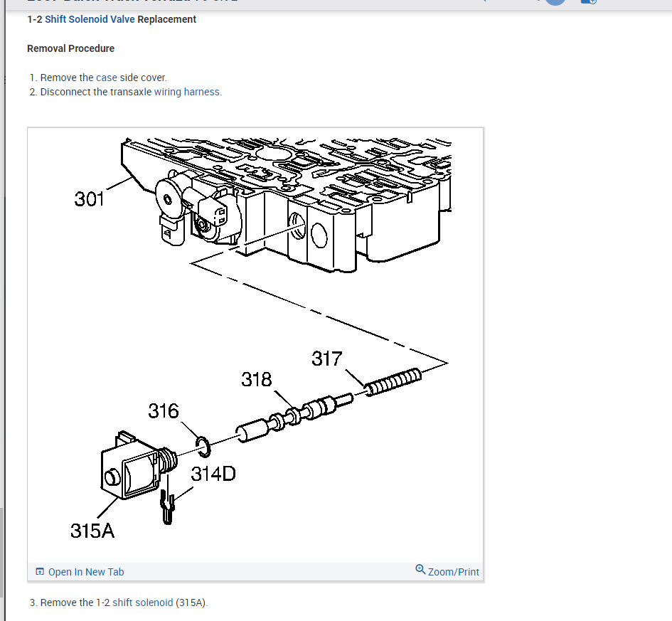Click the 317 callout number in the diagram
This screenshot has width=672, height=621.
click(x=327, y=359)
